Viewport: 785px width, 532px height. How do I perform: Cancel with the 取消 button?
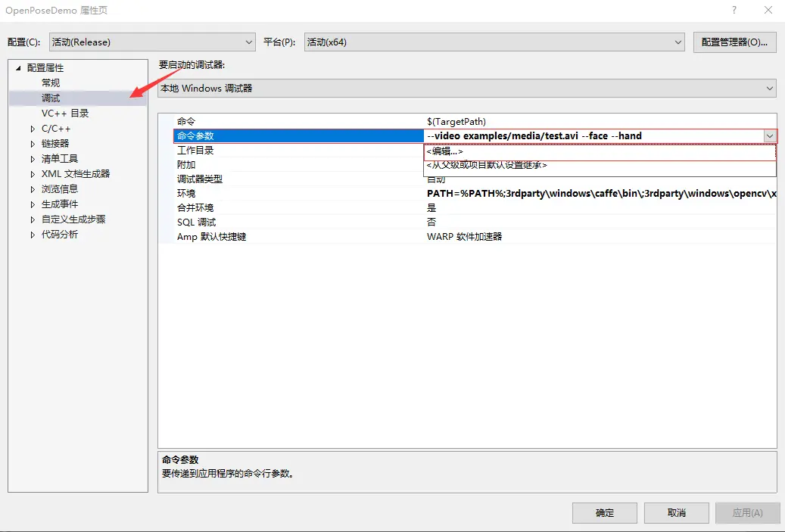(x=676, y=513)
